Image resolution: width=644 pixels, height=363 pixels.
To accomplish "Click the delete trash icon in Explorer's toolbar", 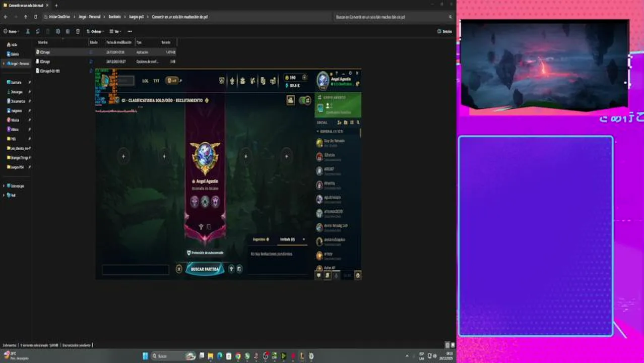I will point(78,31).
